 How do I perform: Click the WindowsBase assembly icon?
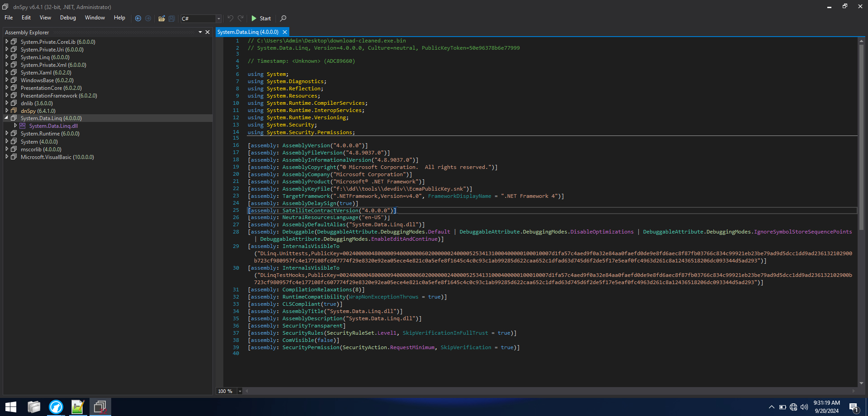click(x=14, y=80)
